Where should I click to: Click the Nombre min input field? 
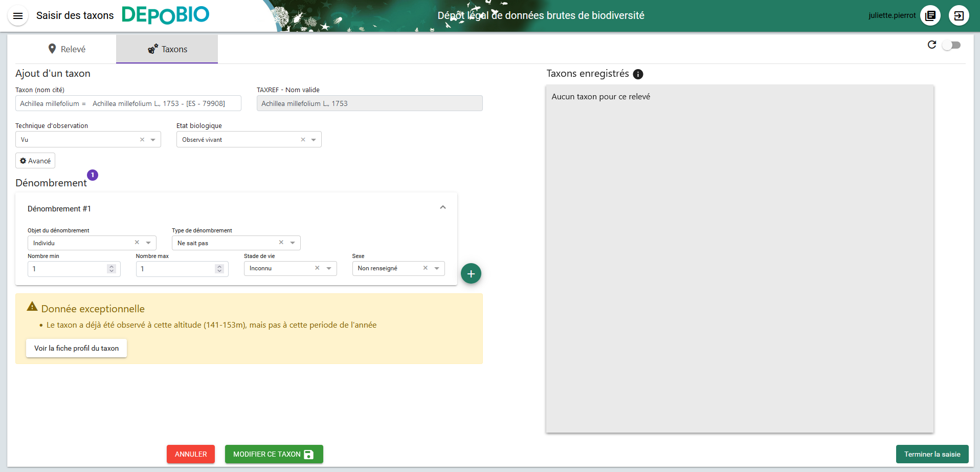tap(74, 269)
